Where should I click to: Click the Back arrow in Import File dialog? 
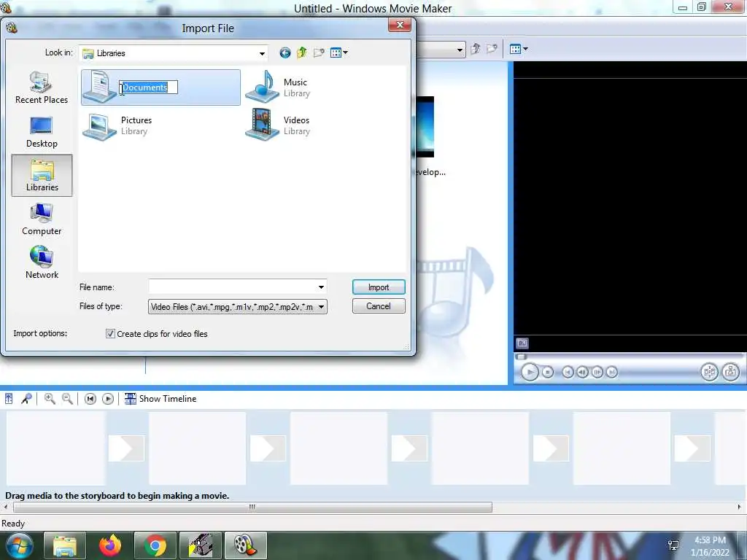coord(285,52)
